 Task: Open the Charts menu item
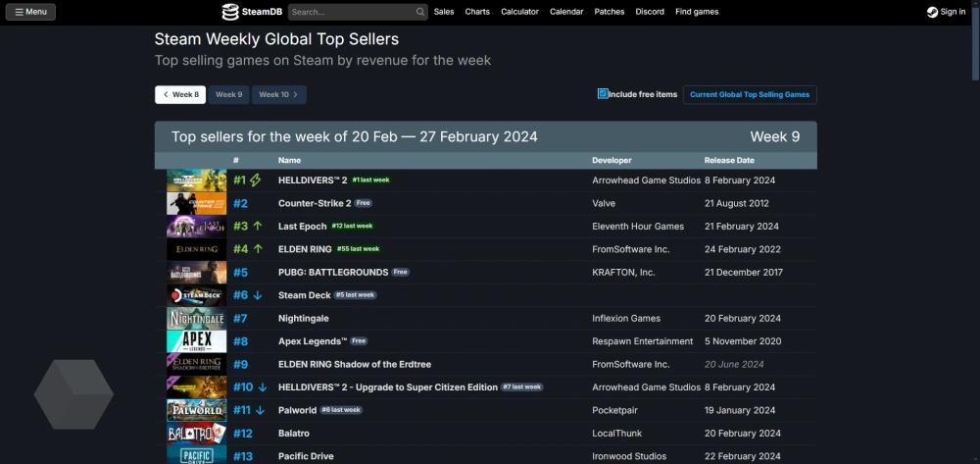point(477,12)
